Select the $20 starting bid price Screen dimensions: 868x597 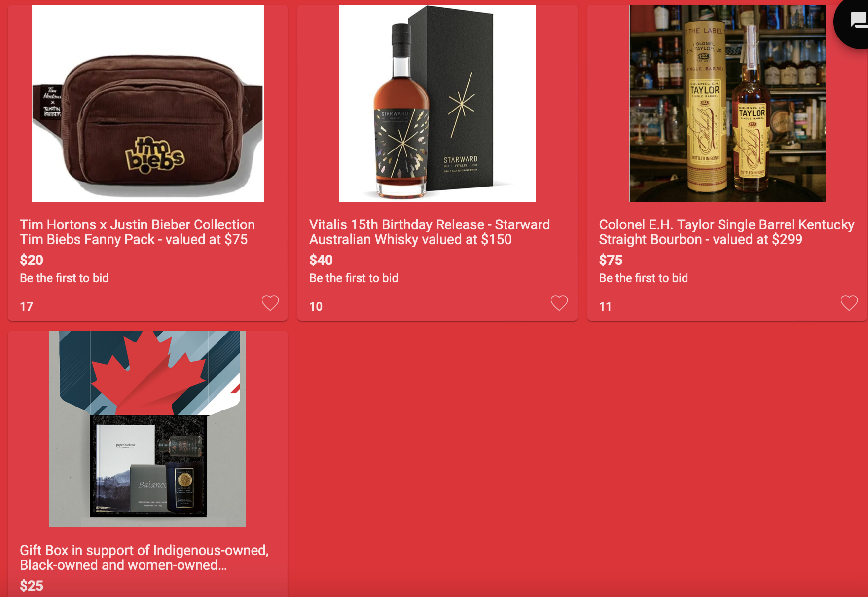coord(32,260)
